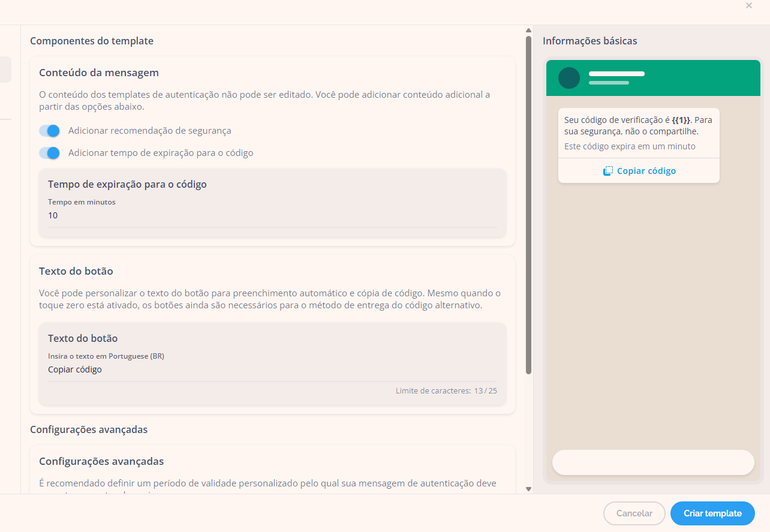Grab the vertical scrollbar thumb
This screenshot has height=532, width=770.
tap(528, 204)
